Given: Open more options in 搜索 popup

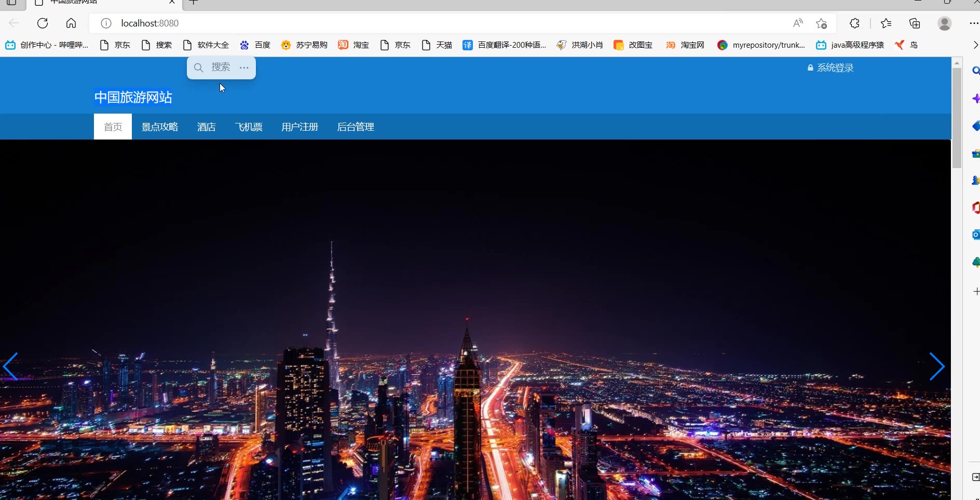Looking at the screenshot, I should [x=244, y=67].
